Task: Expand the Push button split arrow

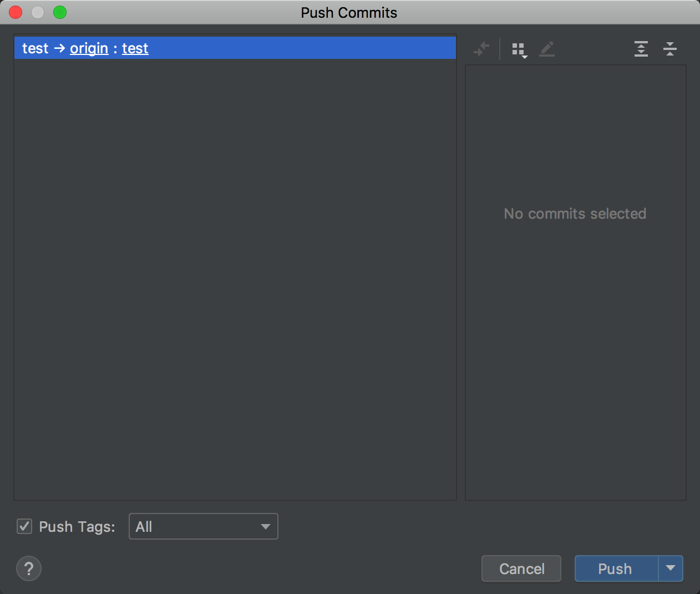Action: pos(671,568)
